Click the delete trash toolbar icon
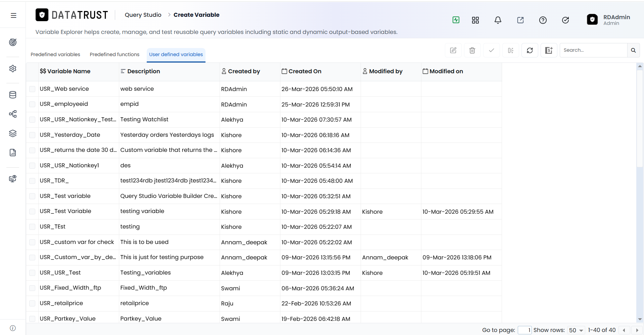 pos(472,50)
